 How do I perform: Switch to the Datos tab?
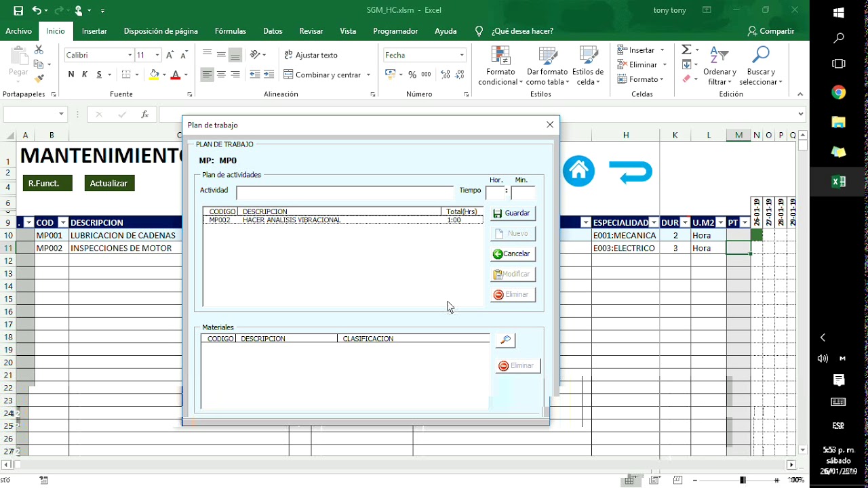273,31
